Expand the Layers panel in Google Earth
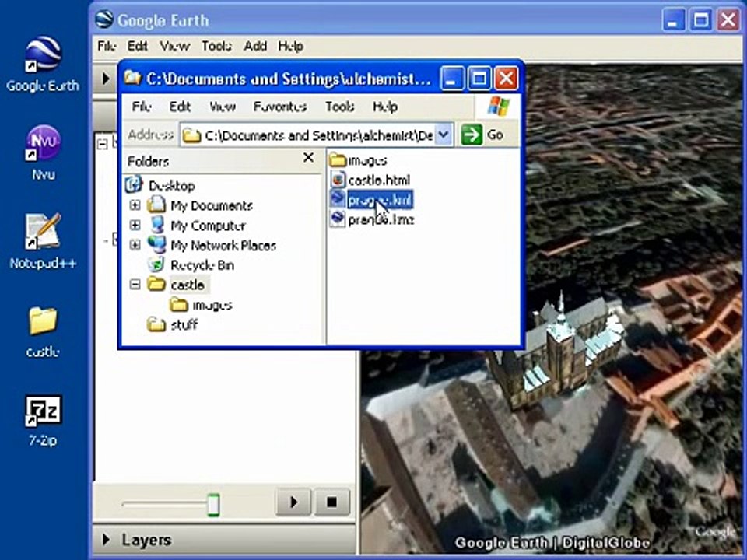 point(107,539)
